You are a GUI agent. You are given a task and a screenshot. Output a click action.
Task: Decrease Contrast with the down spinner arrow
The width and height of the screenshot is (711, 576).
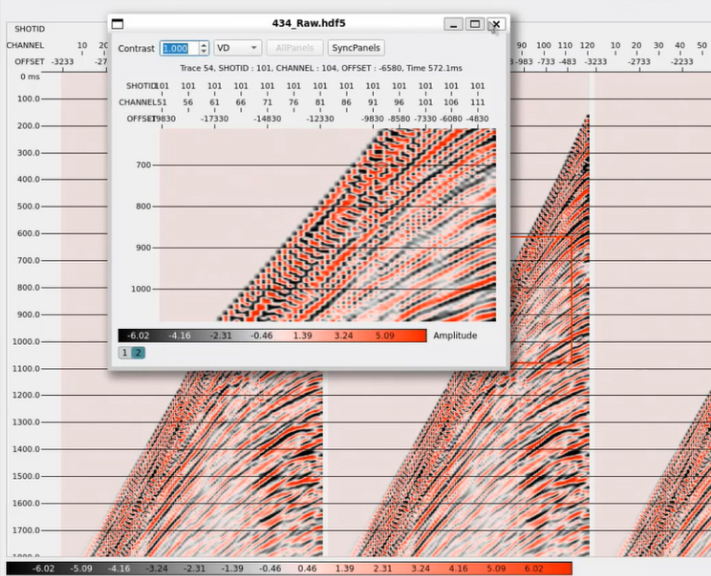coord(203,52)
